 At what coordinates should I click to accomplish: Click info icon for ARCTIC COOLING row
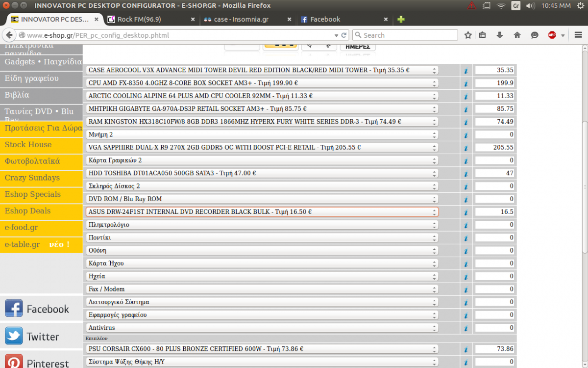[466, 96]
